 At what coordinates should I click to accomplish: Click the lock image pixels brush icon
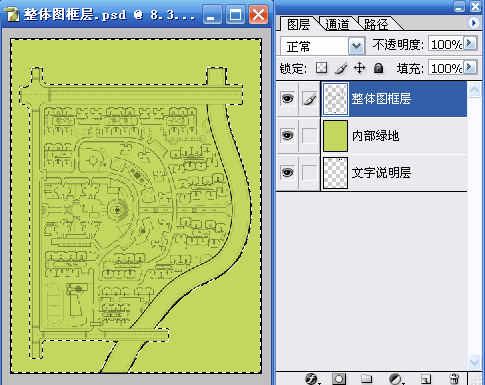341,68
